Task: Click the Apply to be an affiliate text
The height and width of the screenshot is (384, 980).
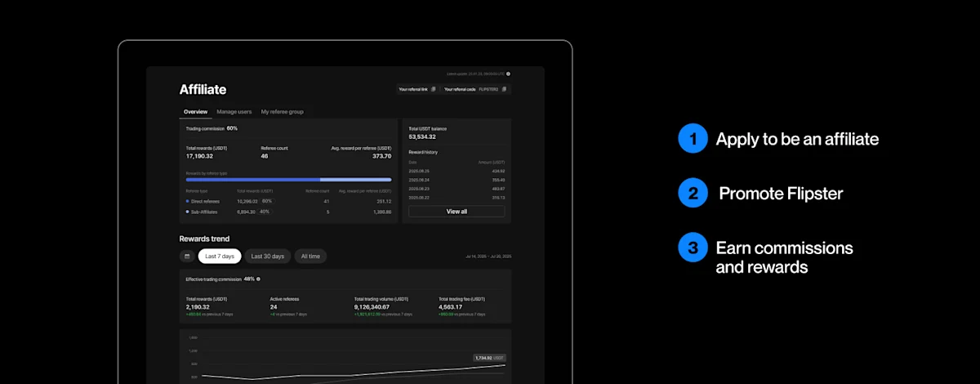Action: (797, 139)
